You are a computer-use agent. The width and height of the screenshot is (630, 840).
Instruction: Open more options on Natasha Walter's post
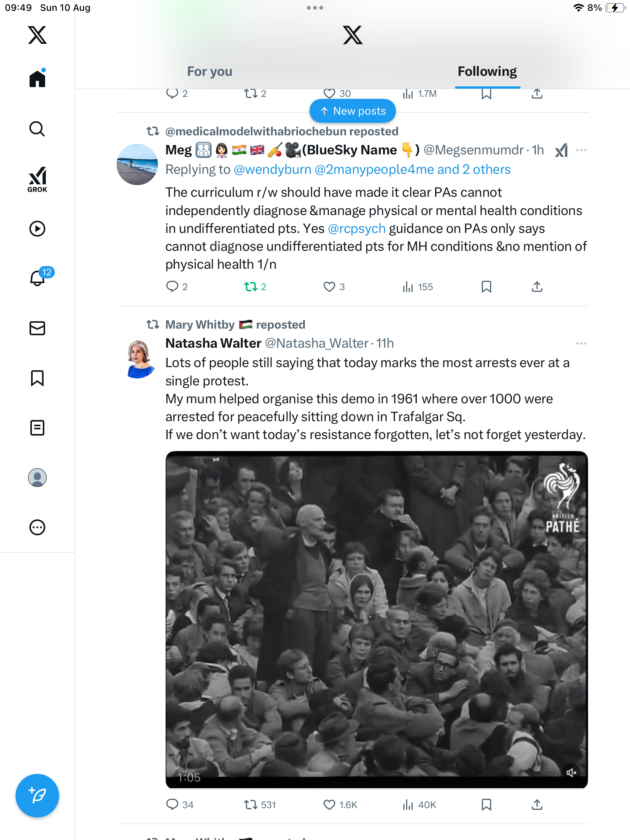pyautogui.click(x=581, y=343)
